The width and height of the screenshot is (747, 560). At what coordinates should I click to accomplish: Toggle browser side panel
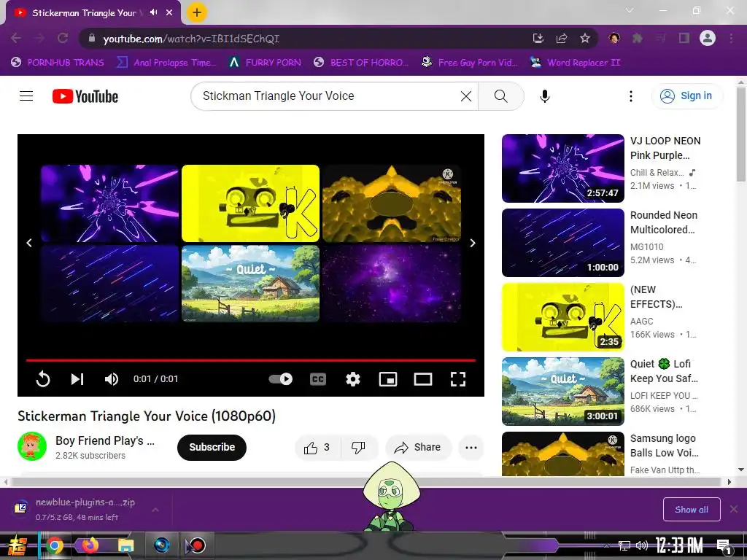[684, 38]
